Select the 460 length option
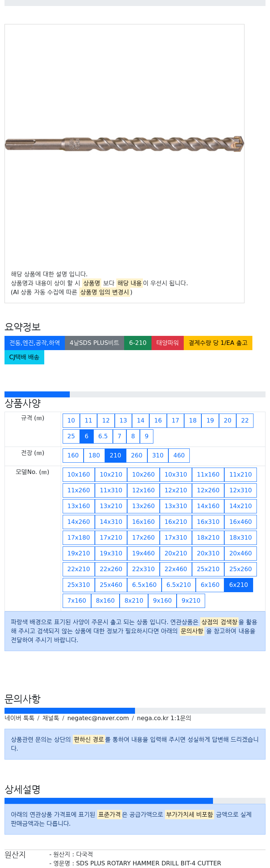The width and height of the screenshot is (270, 868). coord(179,456)
